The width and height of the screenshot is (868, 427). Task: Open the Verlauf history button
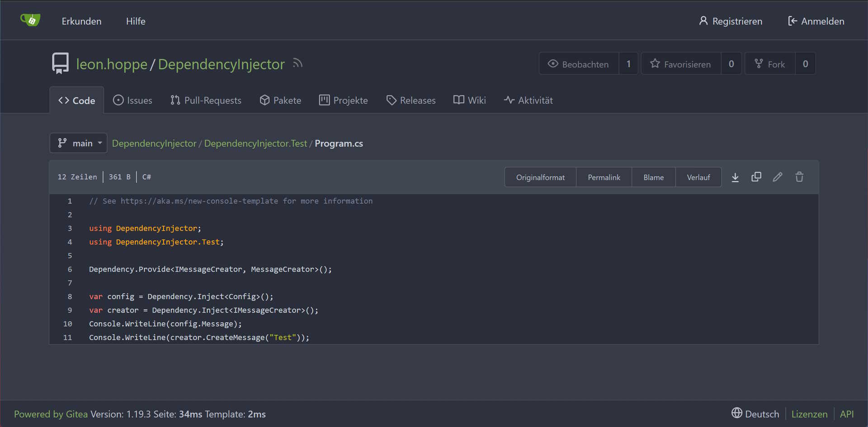[x=698, y=177]
